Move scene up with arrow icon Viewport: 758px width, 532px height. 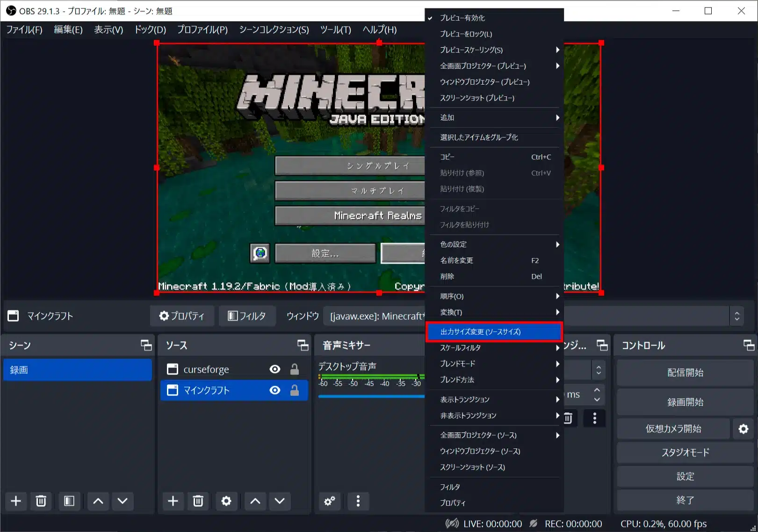click(x=98, y=501)
